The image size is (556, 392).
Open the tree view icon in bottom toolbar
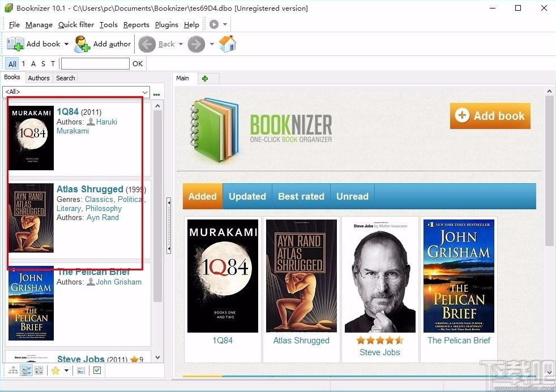coord(14,371)
